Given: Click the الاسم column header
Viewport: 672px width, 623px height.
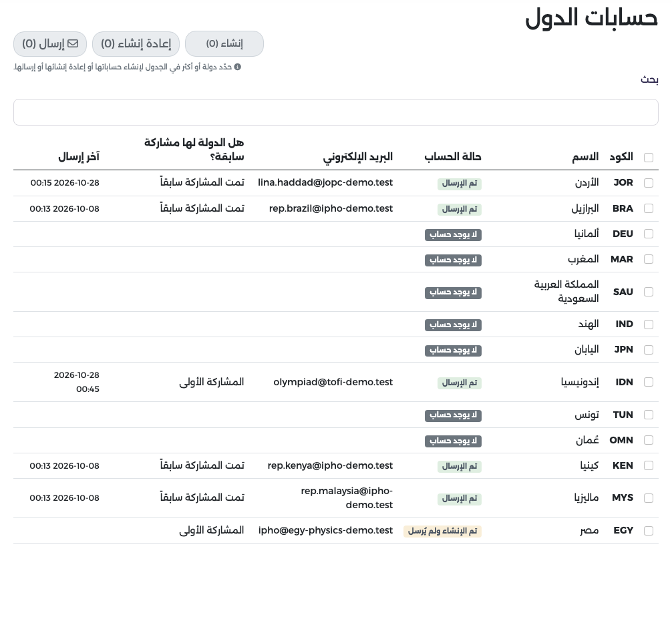Looking at the screenshot, I should pyautogui.click(x=585, y=157).
